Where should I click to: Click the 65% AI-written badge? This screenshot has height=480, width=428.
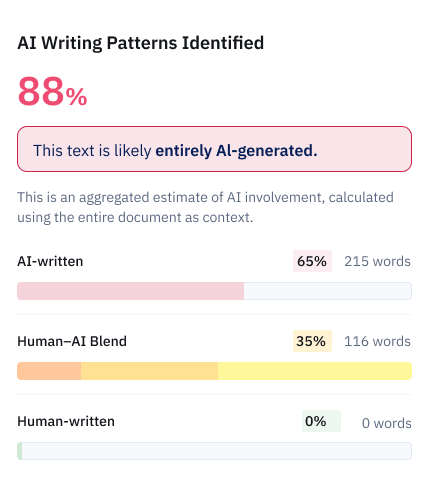tap(312, 261)
